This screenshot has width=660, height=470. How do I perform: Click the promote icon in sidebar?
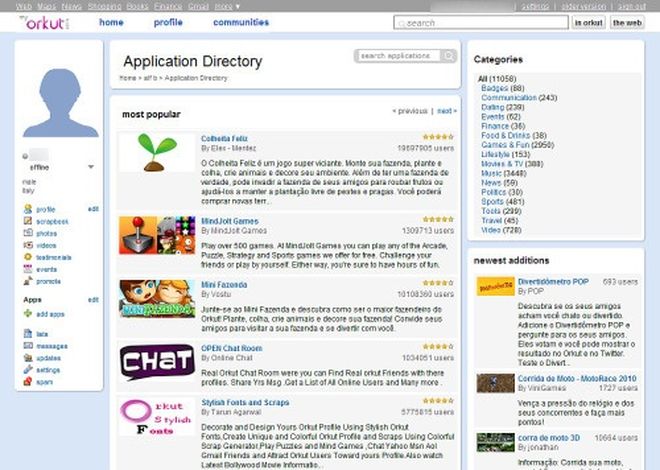click(28, 281)
